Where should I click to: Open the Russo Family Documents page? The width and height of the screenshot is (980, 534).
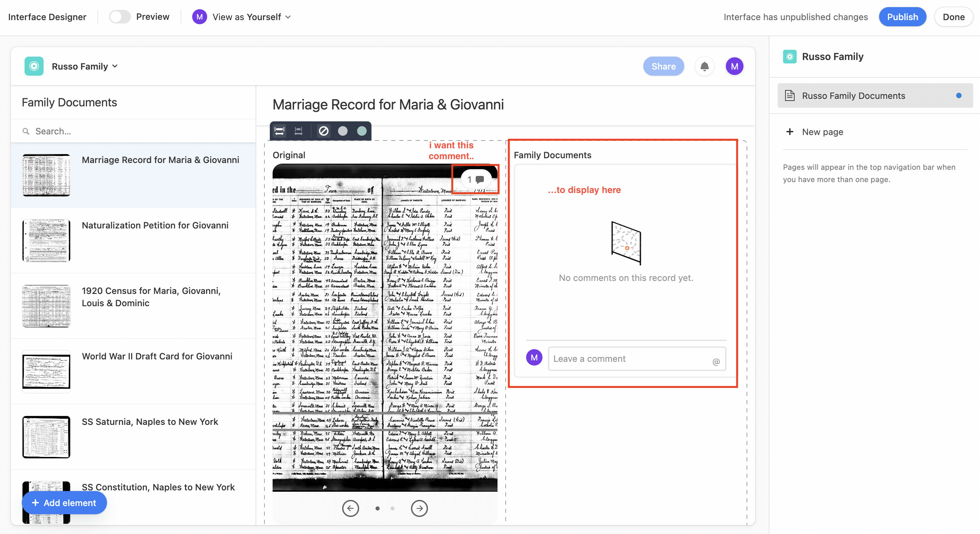coord(875,95)
